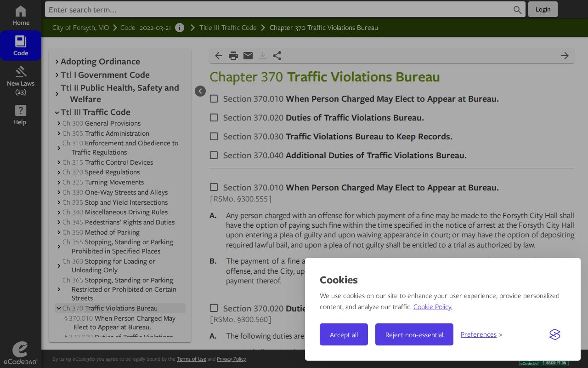Open Privacy Policy link
The image size is (588, 368).
click(231, 359)
